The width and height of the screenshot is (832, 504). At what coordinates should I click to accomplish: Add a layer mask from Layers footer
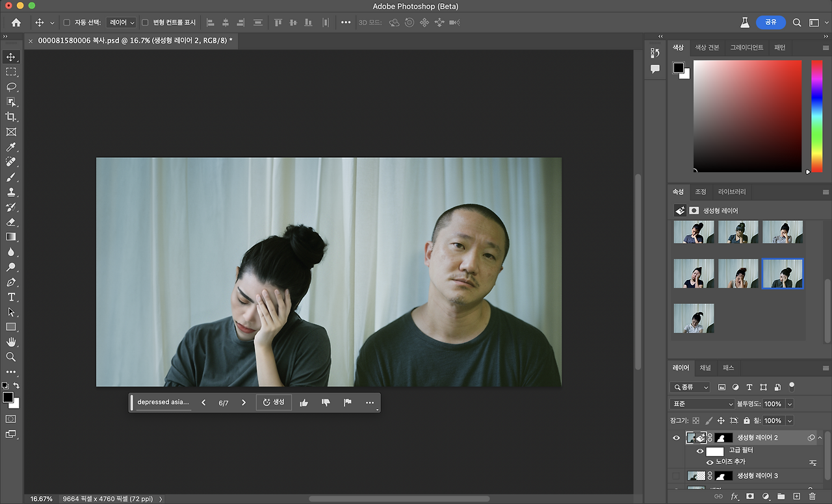point(750,496)
